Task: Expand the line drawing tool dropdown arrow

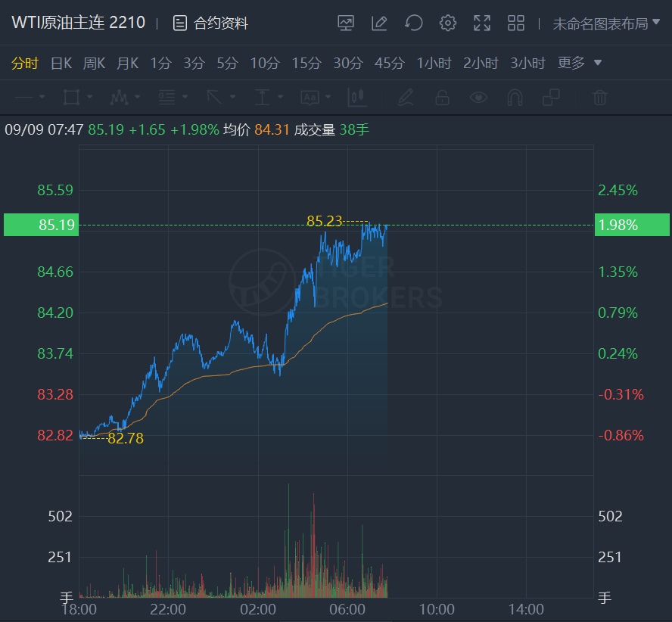Action: point(42,98)
